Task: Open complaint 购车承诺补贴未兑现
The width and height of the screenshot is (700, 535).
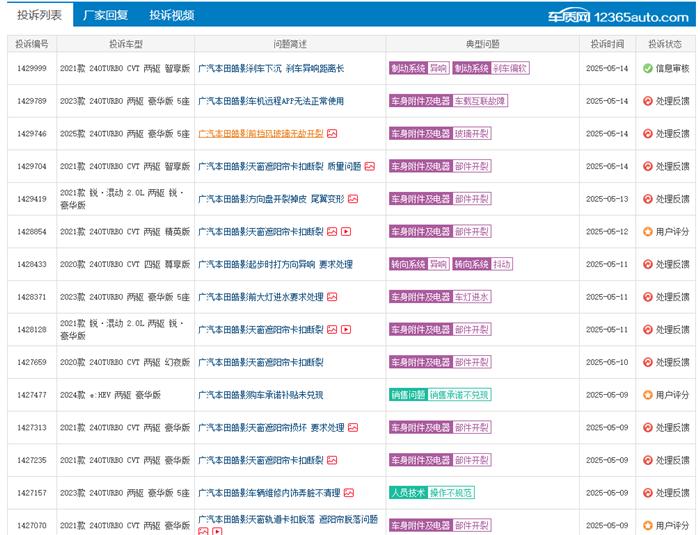Action: point(261,395)
